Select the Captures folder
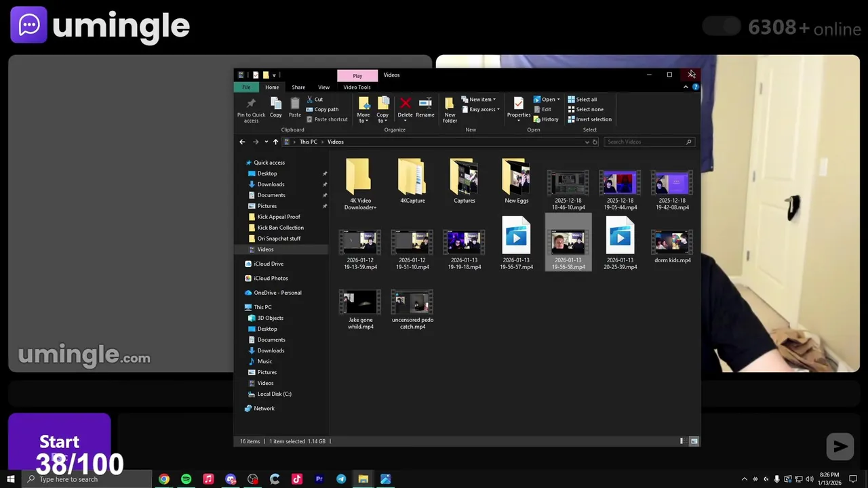The width and height of the screenshot is (868, 488). [x=465, y=177]
